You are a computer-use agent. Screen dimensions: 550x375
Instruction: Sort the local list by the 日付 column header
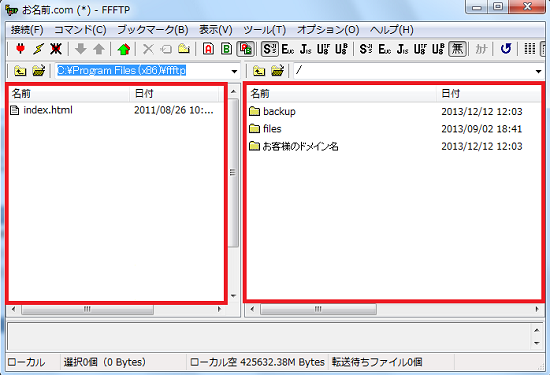tap(174, 93)
